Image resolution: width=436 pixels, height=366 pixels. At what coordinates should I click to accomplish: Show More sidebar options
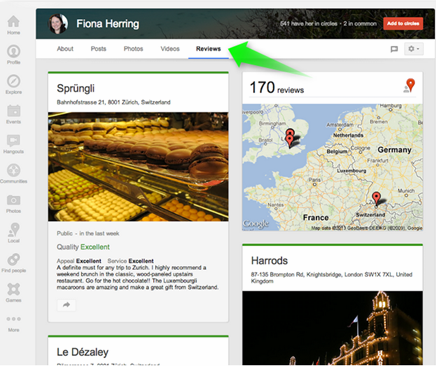click(13, 323)
